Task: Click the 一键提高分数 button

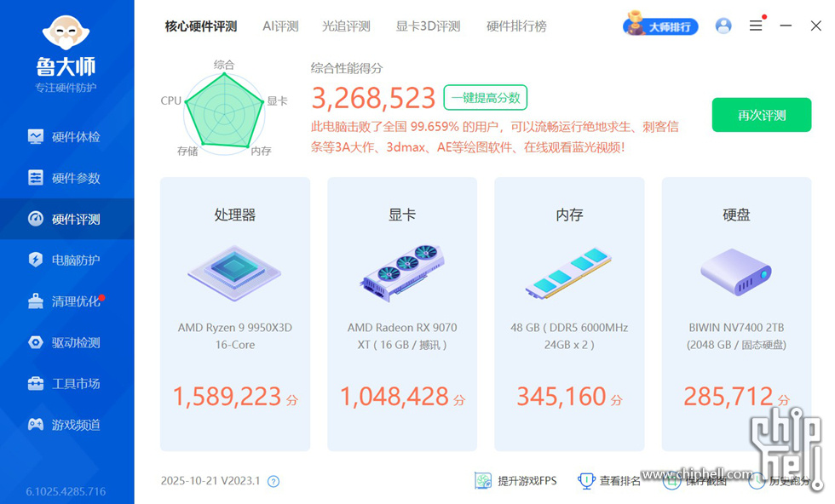Action: [485, 98]
